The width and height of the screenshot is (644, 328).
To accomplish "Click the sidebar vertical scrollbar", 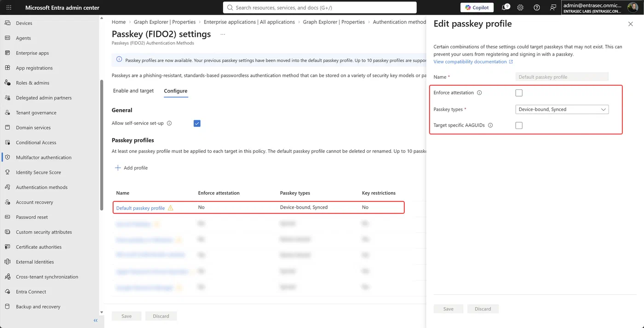I will (x=101, y=145).
